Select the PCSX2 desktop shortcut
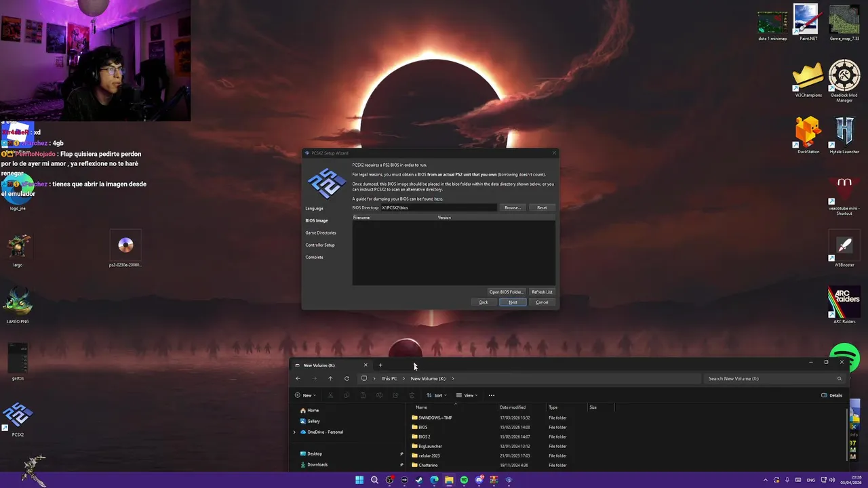 [x=18, y=420]
